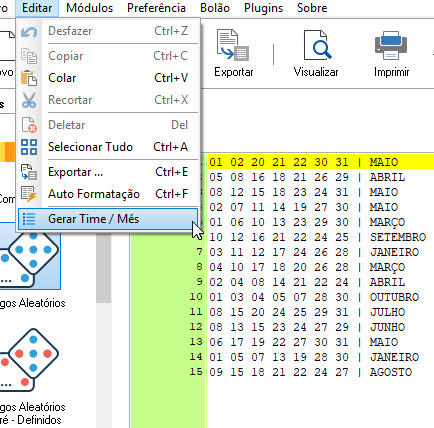Choose Gerar Time / Mês menu entry
Image resolution: width=434 pixels, height=428 pixels.
(x=108, y=219)
